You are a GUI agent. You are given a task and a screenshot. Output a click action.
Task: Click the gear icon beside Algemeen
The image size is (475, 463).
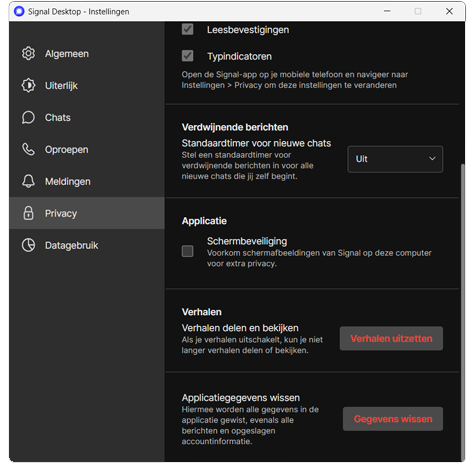(28, 54)
